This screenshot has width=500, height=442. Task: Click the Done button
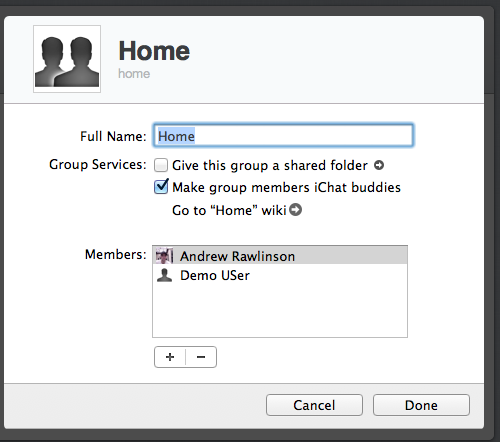(x=421, y=405)
